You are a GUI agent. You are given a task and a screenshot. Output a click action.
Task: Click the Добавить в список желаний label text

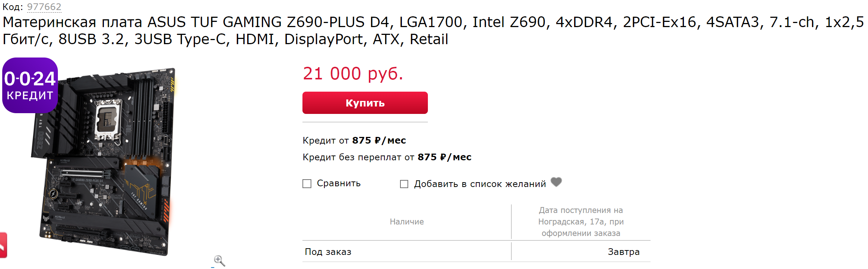(x=480, y=184)
